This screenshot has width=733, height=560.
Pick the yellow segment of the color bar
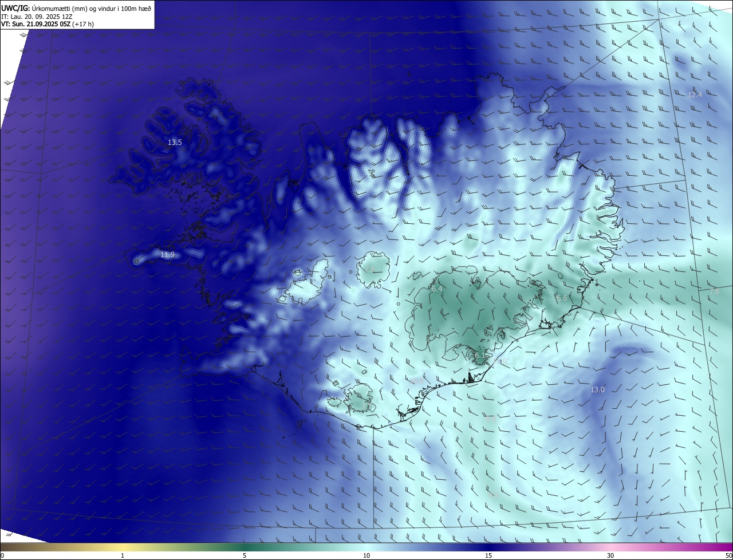pos(123,547)
